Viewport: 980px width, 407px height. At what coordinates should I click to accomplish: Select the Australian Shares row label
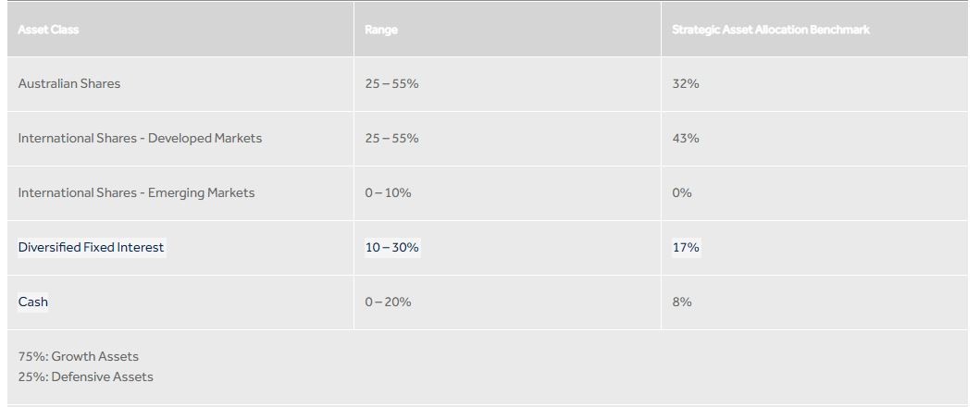pyautogui.click(x=68, y=83)
